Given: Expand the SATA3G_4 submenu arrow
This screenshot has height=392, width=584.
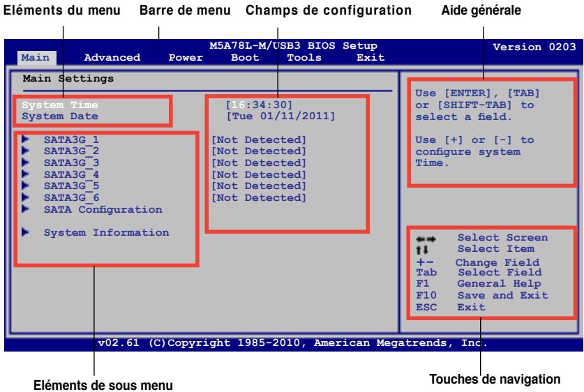Looking at the screenshot, I should pyautogui.click(x=25, y=174).
